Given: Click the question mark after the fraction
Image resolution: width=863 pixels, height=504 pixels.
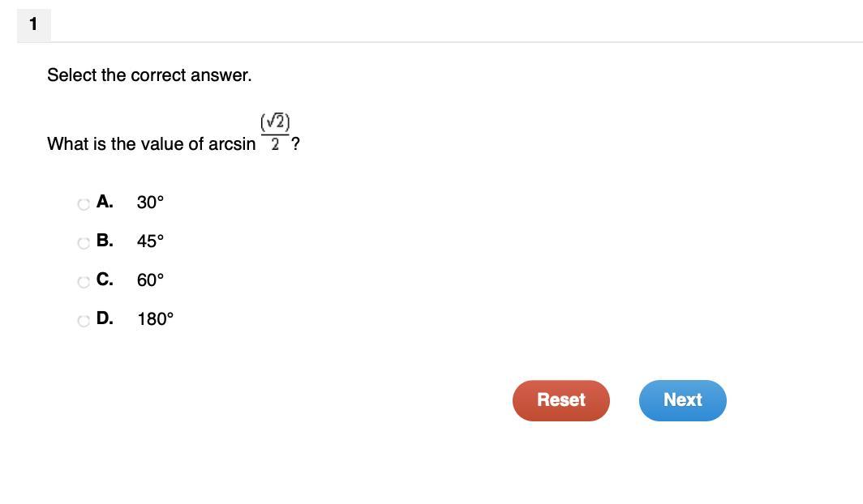Looking at the screenshot, I should click(x=296, y=144).
